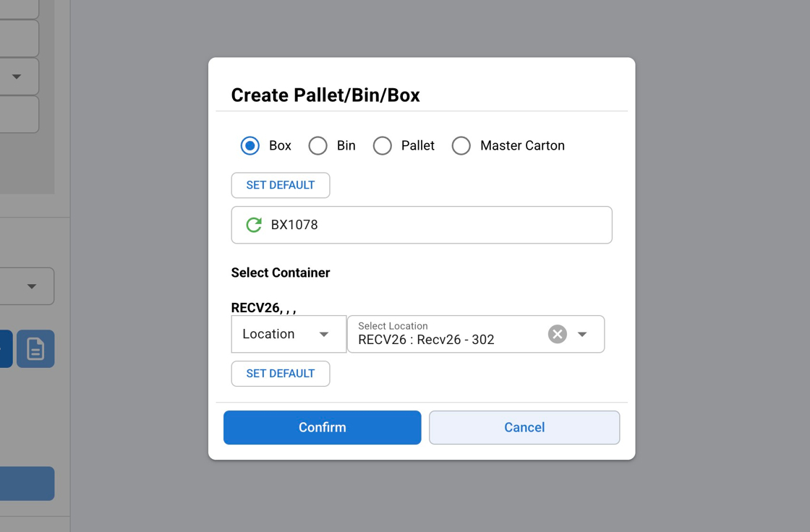
Task: Click the wide blue button at bottom-left background
Action: [x=26, y=484]
